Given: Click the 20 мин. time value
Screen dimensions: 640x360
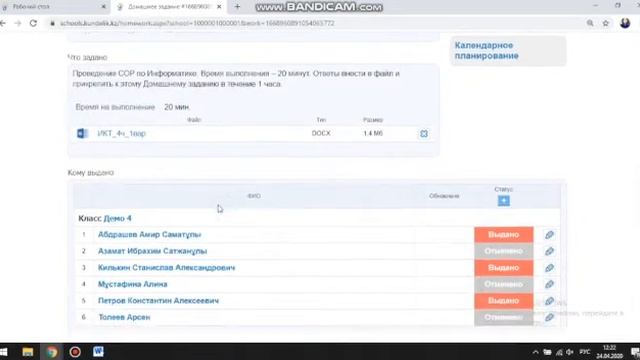Looking at the screenshot, I should coord(177,107).
